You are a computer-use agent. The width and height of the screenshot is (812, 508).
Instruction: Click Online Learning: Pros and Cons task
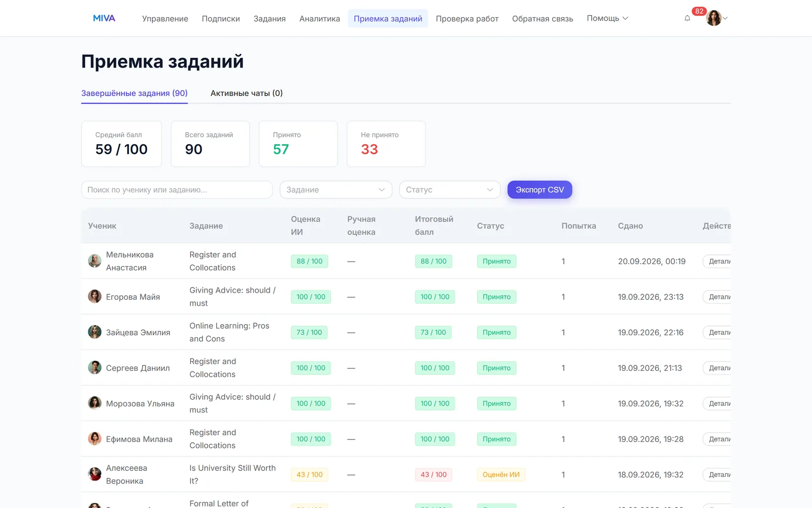coord(229,332)
